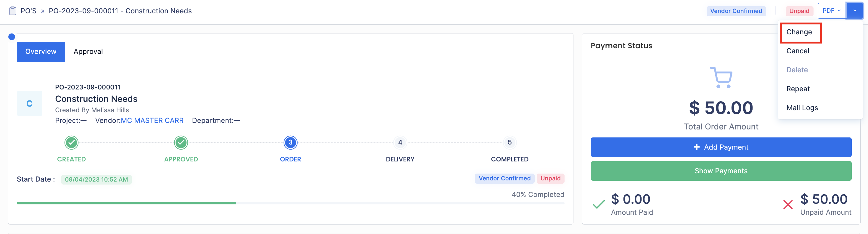868x234 pixels.
Task: Click the clipboard icon beside PO'S
Action: [12, 11]
